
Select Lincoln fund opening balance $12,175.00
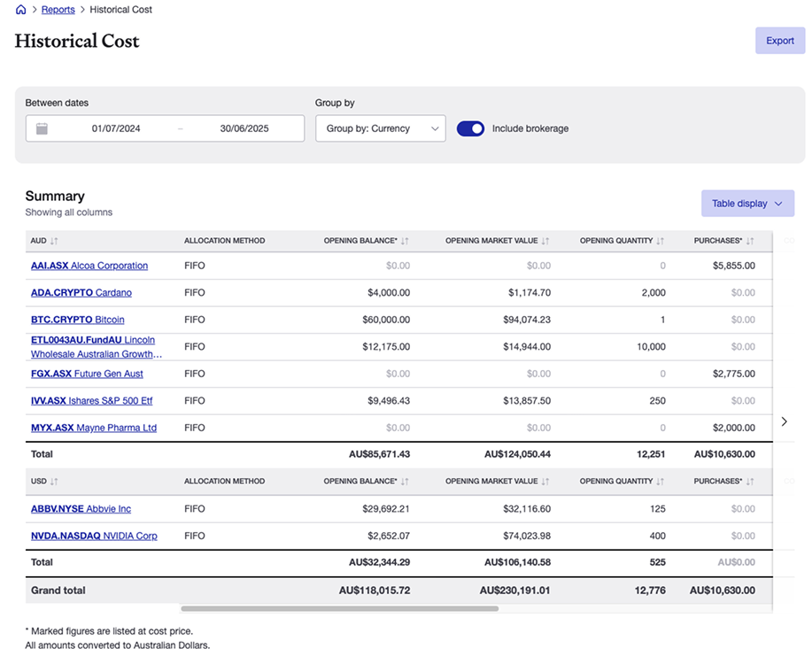pos(386,347)
